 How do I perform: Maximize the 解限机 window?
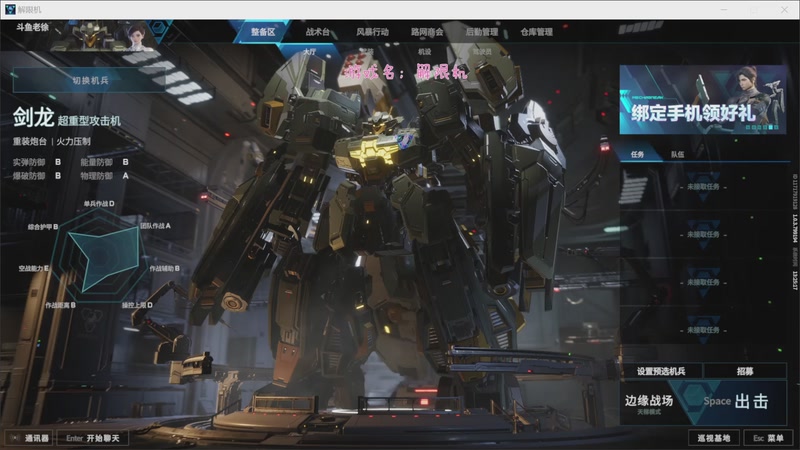[x=754, y=9]
